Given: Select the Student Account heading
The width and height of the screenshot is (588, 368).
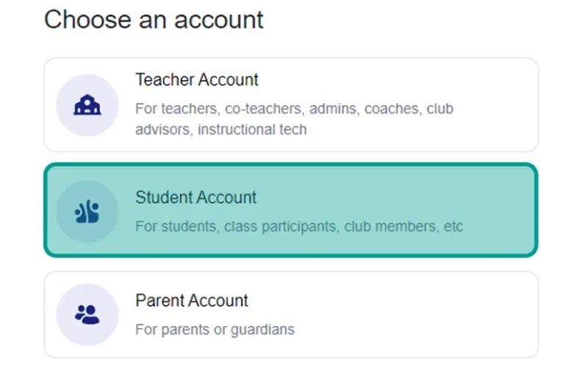Looking at the screenshot, I should coord(196,197).
